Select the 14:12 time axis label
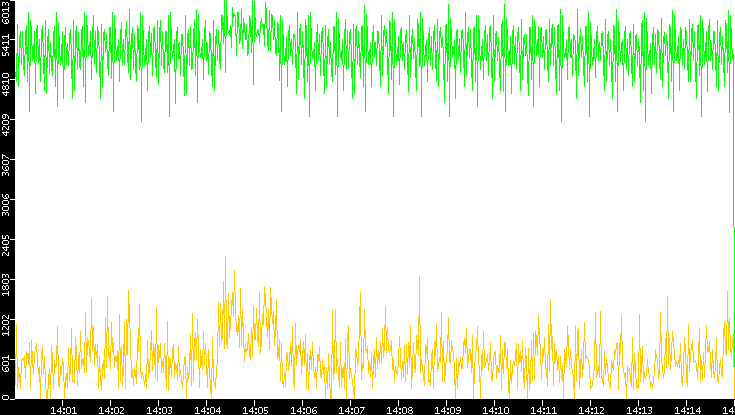The height and width of the screenshot is (415, 735). coord(592,410)
